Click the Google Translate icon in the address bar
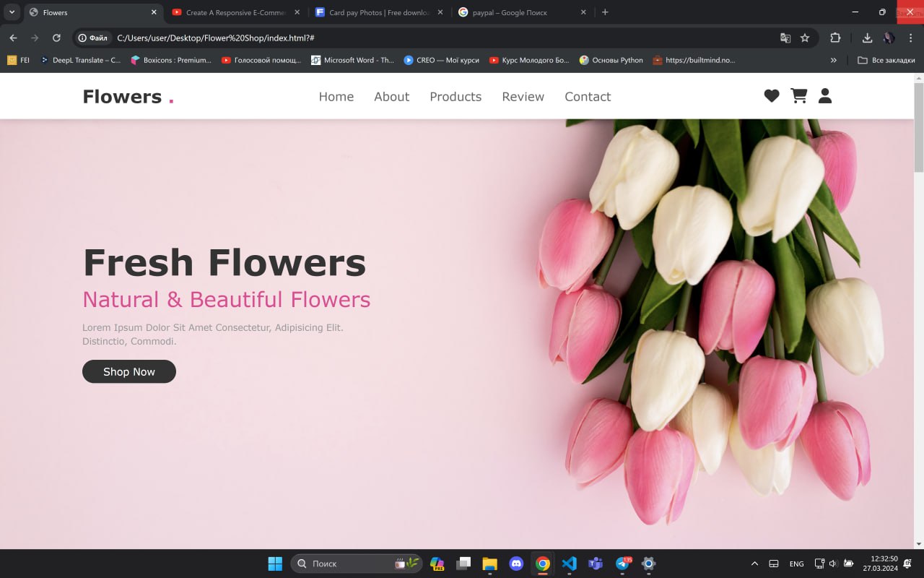The height and width of the screenshot is (578, 924). (x=785, y=38)
